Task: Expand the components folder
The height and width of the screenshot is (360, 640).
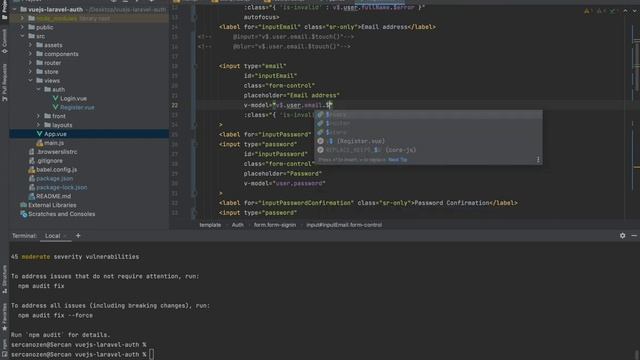Action: click(30, 54)
